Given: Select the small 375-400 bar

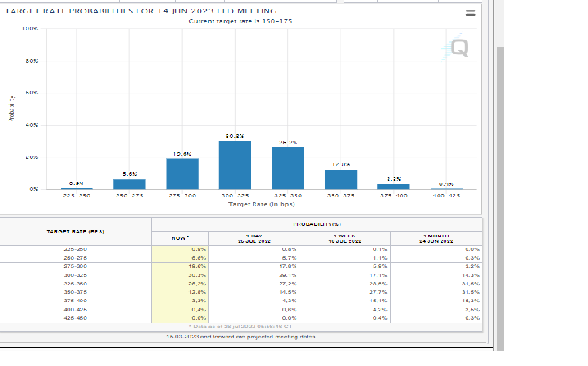Looking at the screenshot, I should 393,186.
